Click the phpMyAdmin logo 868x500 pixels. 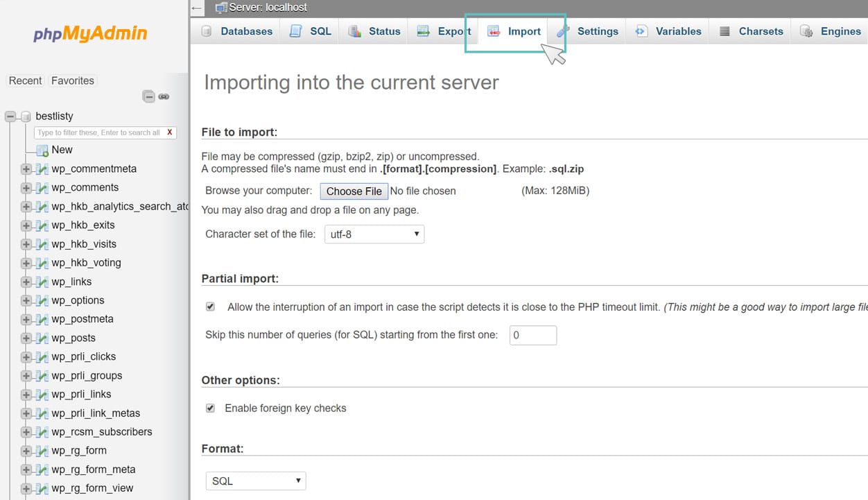point(90,33)
